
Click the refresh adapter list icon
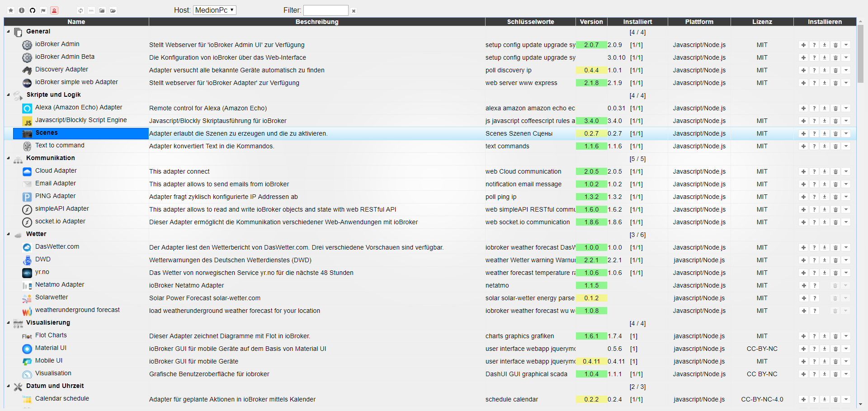(x=80, y=10)
